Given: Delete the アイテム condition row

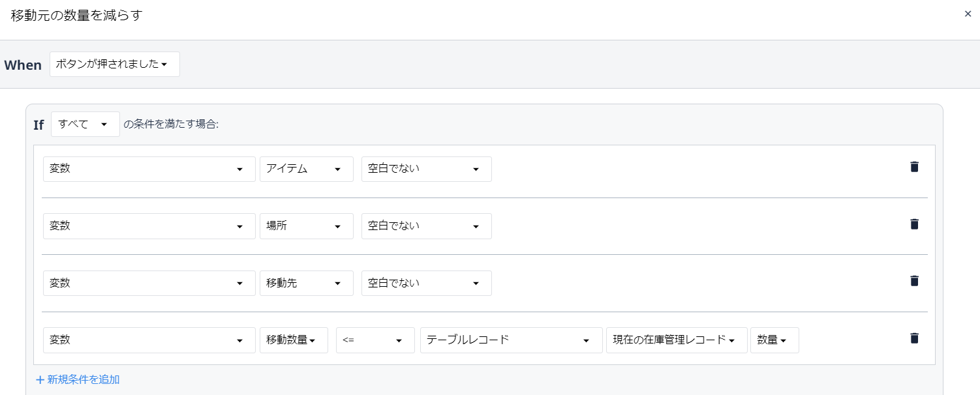Looking at the screenshot, I should [914, 167].
